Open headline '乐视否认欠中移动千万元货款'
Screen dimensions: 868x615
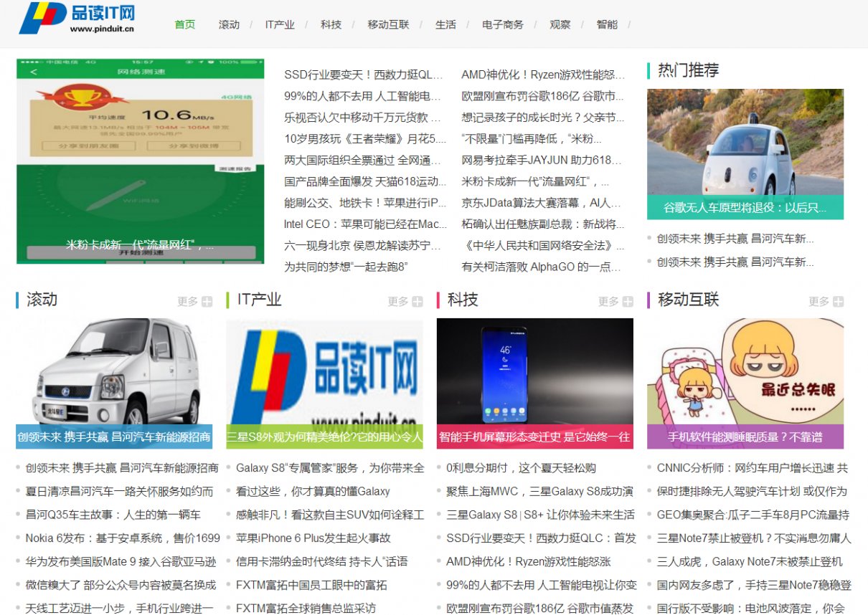point(362,117)
